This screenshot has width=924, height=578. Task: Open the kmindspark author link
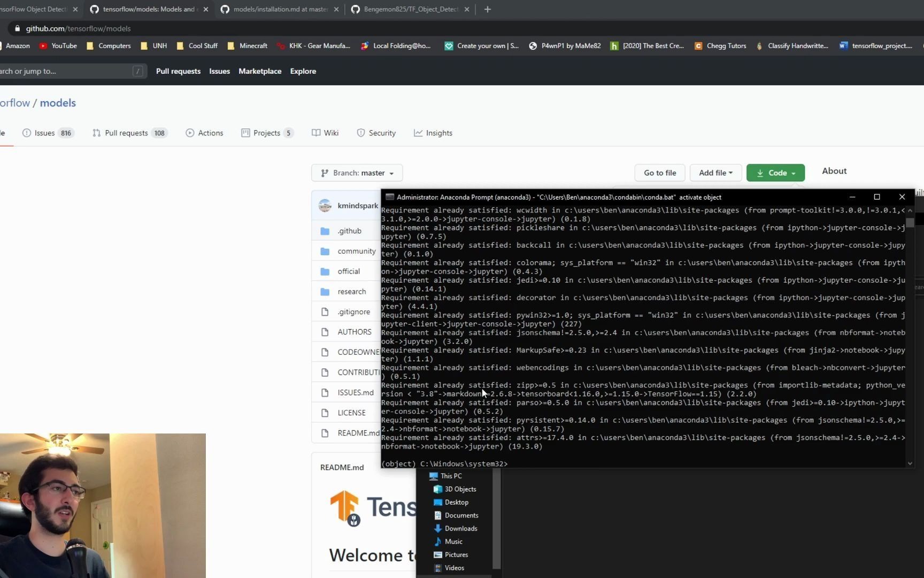(x=358, y=206)
